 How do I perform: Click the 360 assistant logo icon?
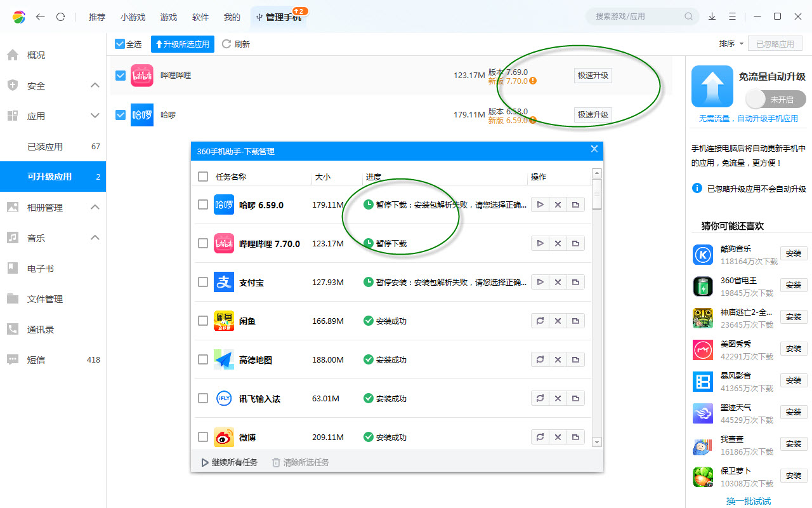tap(19, 17)
